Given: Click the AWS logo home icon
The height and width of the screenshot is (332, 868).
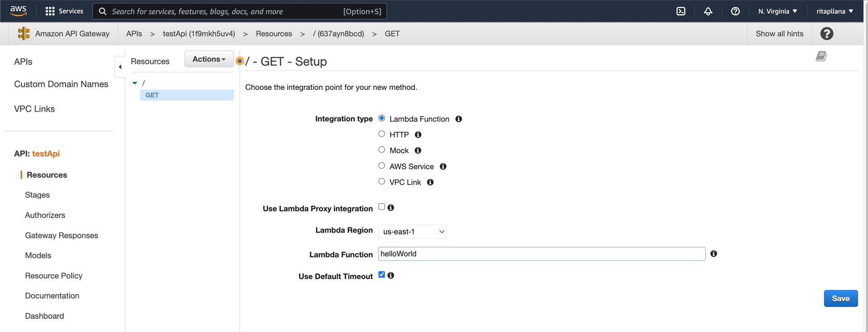Looking at the screenshot, I should (19, 11).
